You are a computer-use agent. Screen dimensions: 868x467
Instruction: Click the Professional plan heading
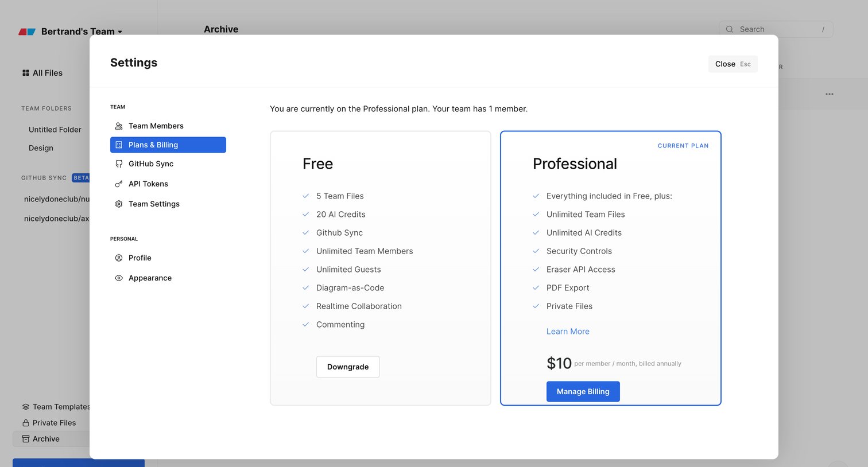(x=575, y=164)
